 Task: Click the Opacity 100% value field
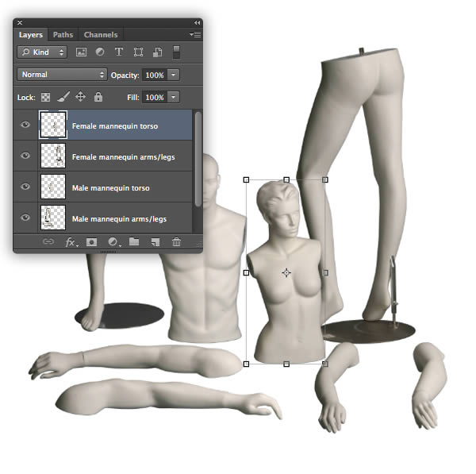pos(155,75)
